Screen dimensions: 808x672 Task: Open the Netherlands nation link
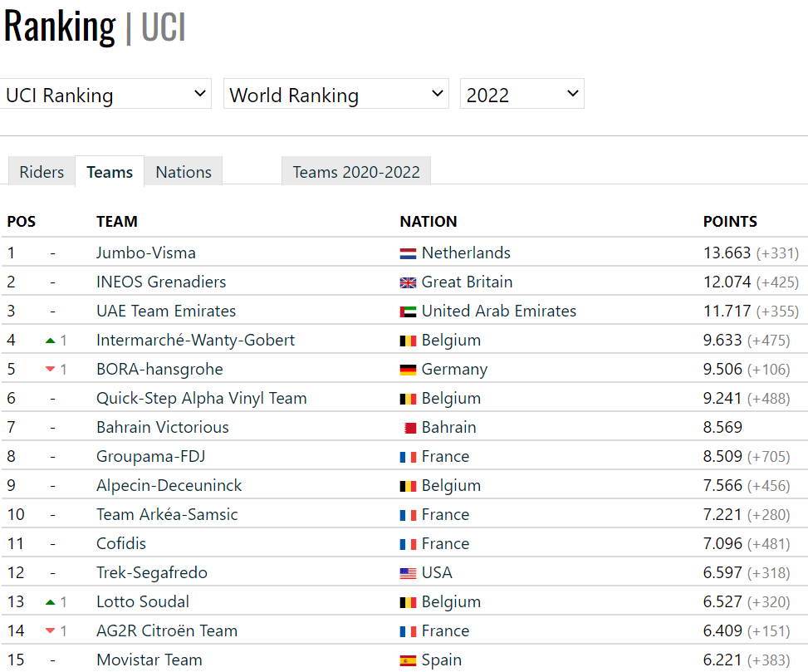[x=466, y=253]
